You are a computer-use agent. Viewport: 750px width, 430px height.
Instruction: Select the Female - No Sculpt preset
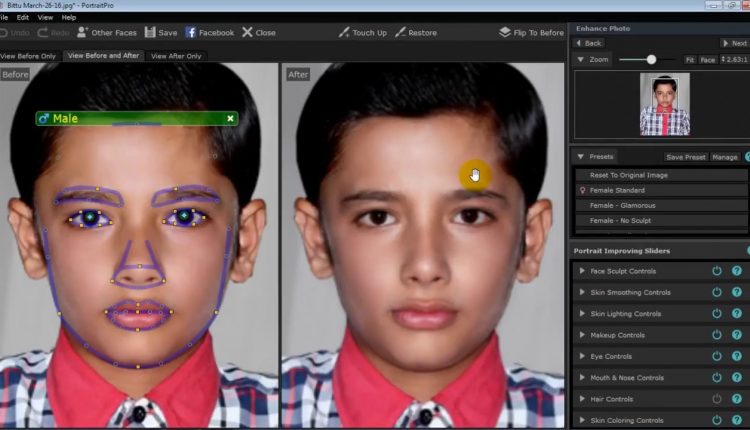point(661,221)
